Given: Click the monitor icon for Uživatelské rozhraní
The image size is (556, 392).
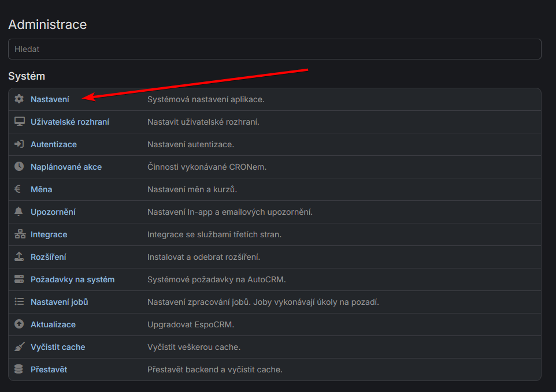Looking at the screenshot, I should click(x=19, y=122).
